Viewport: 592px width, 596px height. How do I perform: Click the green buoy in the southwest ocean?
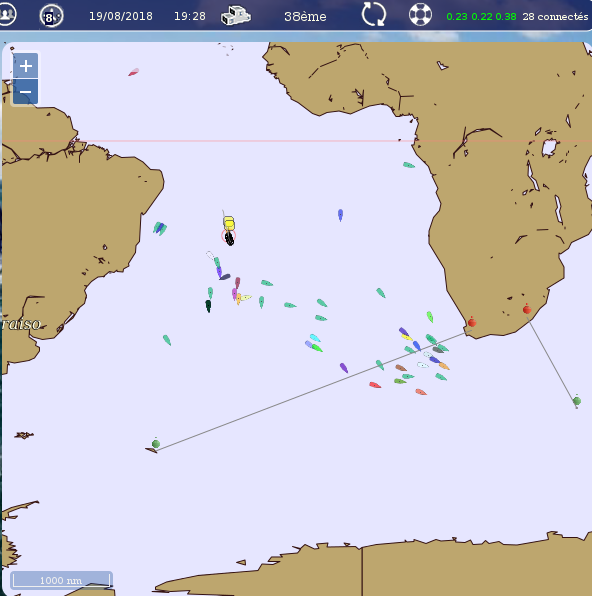(156, 444)
